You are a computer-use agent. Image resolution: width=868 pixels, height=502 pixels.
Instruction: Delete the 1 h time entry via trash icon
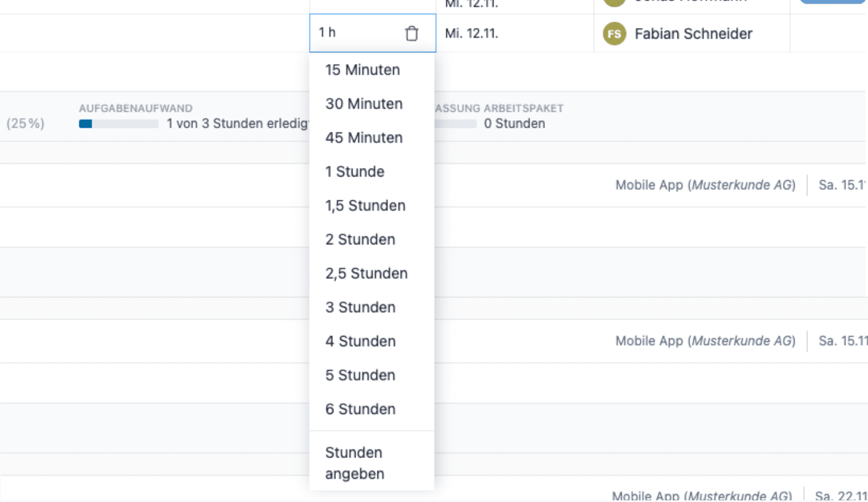coord(412,34)
